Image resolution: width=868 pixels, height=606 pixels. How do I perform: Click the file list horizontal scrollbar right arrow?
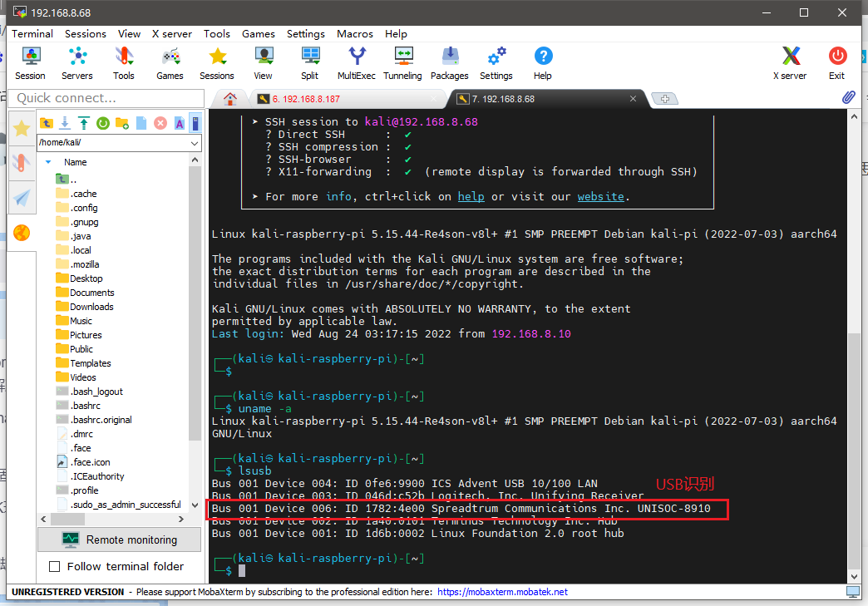tap(180, 519)
